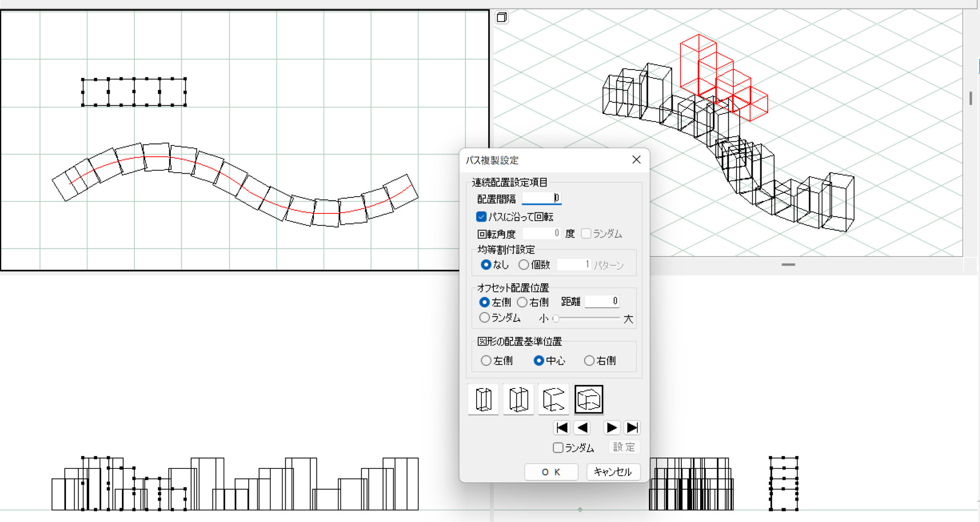Enable ランダム checkbox below shape thumbnails
980x522 pixels.
[558, 448]
